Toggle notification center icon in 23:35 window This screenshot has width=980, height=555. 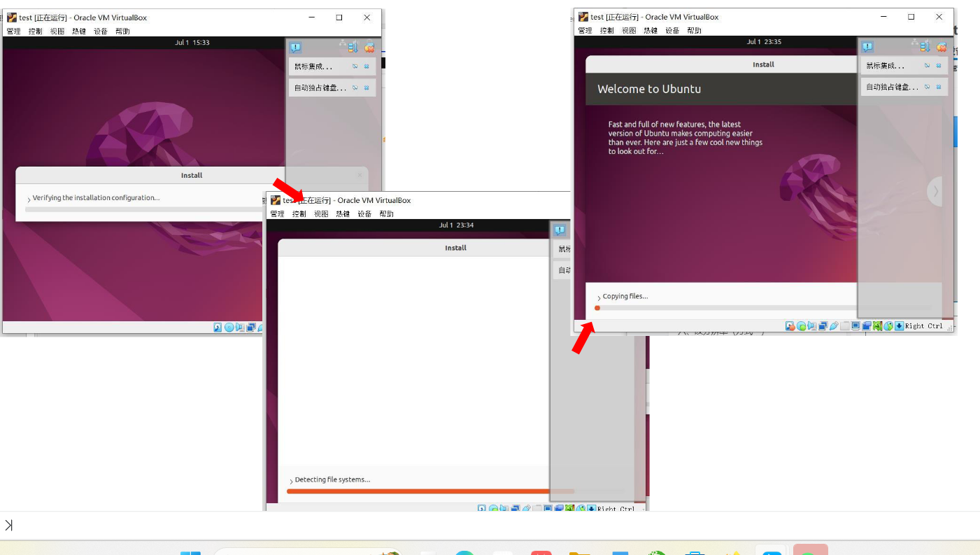click(x=867, y=47)
